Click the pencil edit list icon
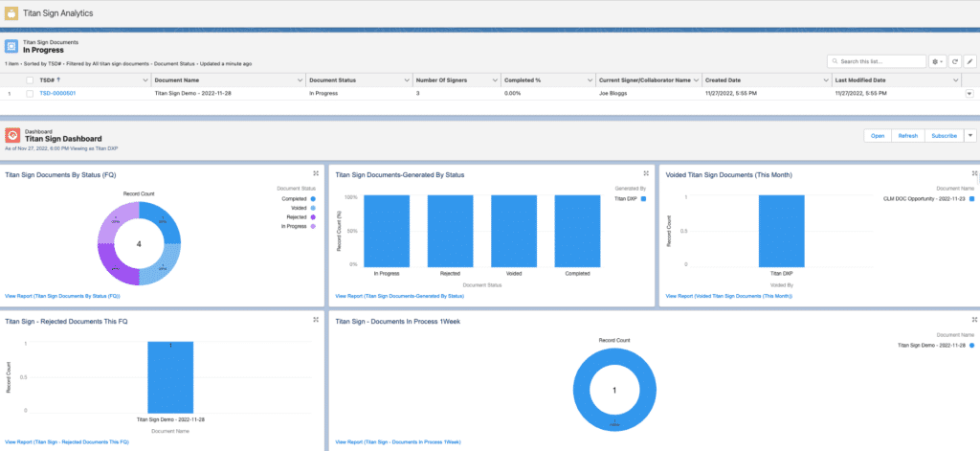This screenshot has width=980, height=451. [x=969, y=61]
